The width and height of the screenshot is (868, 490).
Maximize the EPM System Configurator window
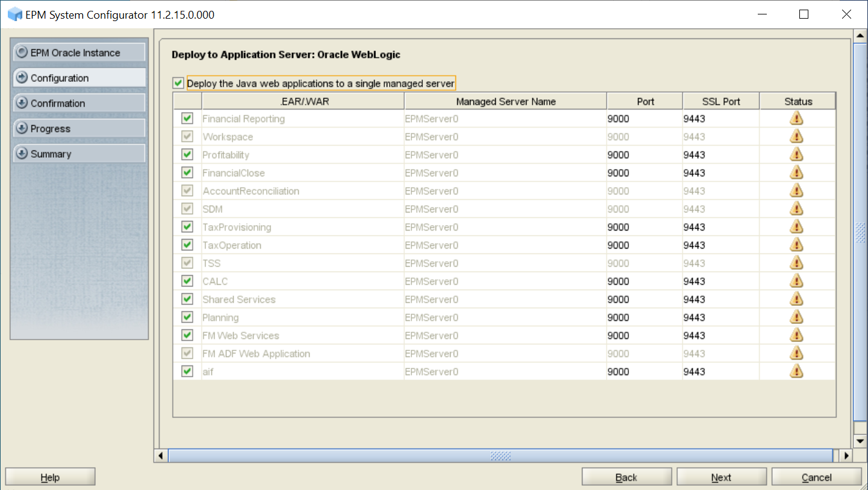pos(804,14)
